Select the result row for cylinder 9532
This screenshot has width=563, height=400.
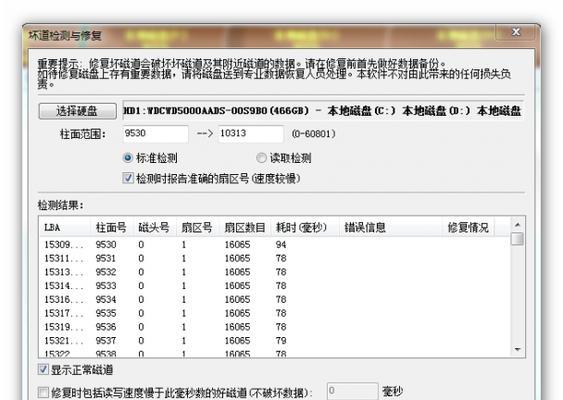coord(275,272)
